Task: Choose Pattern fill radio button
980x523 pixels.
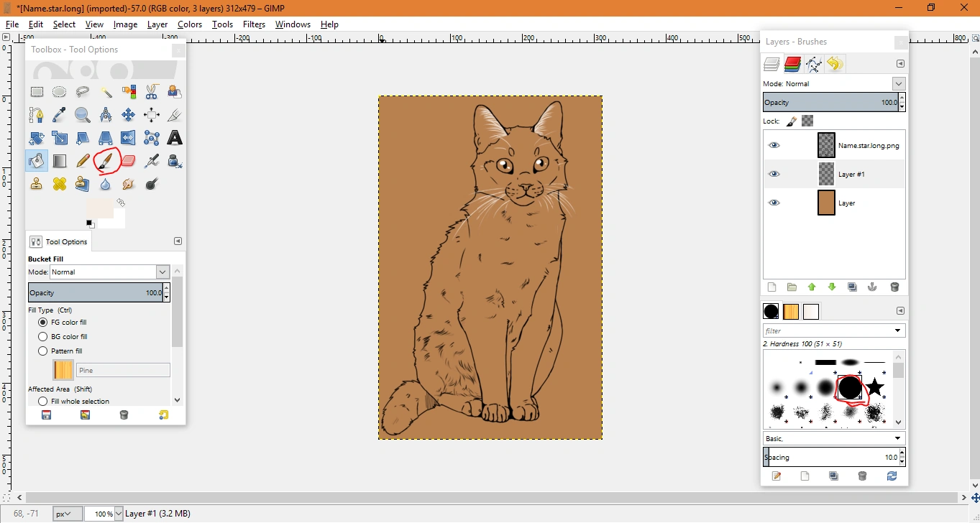Action: coord(43,351)
